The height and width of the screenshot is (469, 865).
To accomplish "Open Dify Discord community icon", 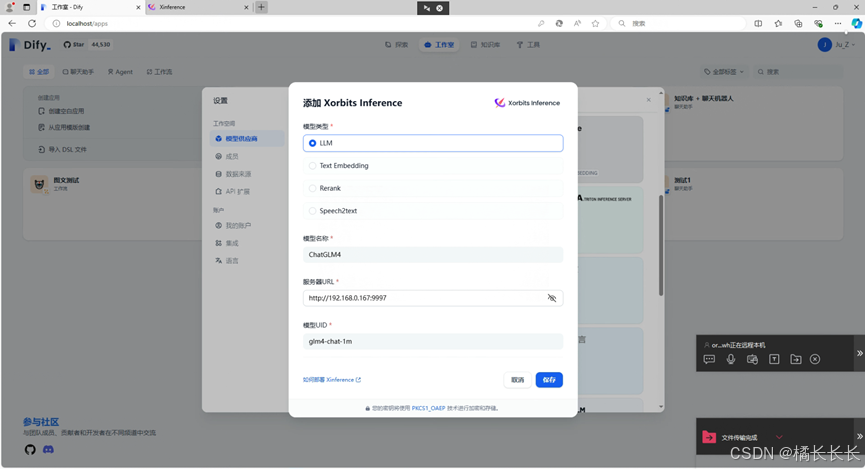I will [49, 450].
